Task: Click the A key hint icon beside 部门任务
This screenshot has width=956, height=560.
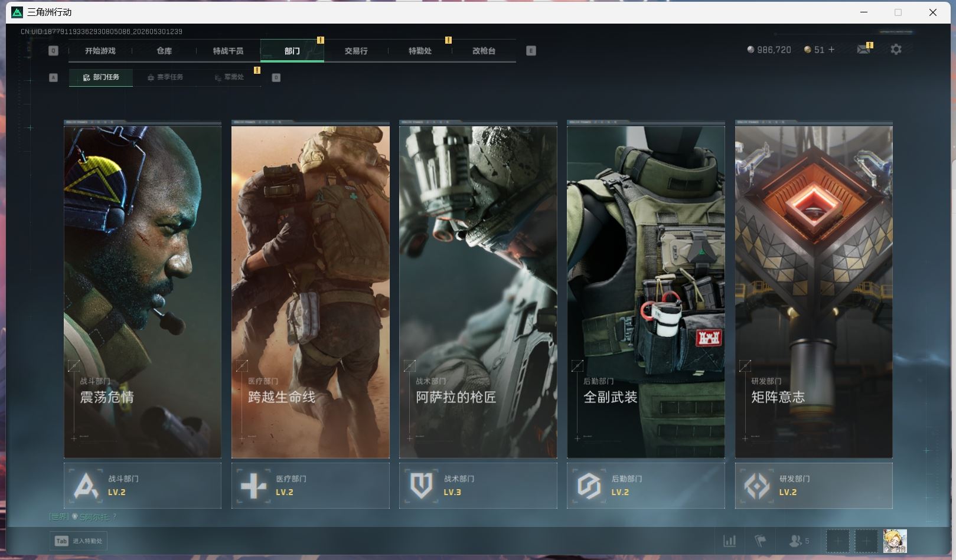Action: coord(53,77)
